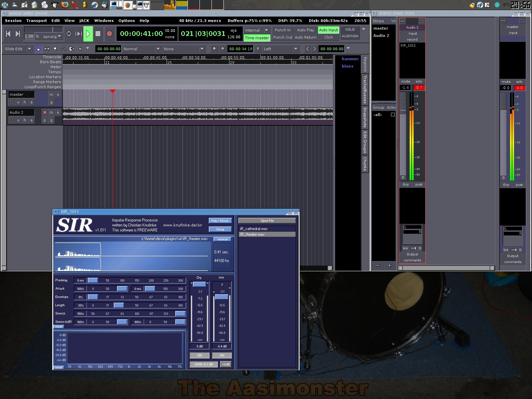Viewport: 532px width, 399px height.
Task: Open the Slide Edit mode dropdown
Action: pyautogui.click(x=18, y=49)
